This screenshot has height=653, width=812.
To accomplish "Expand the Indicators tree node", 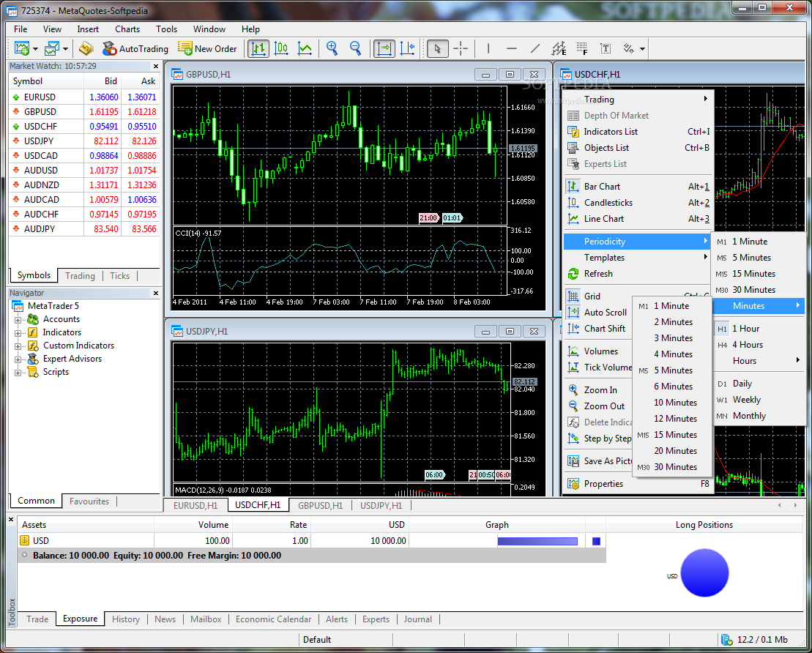I will [18, 333].
